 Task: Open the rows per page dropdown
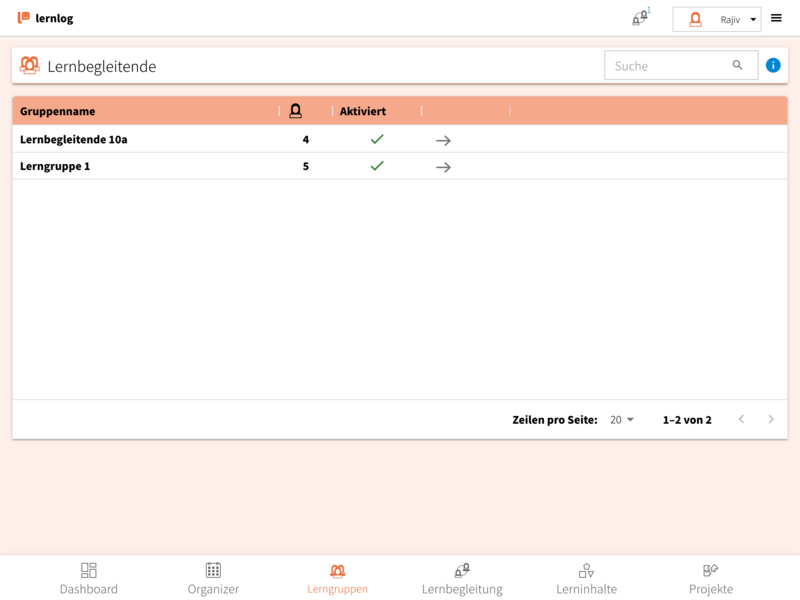(622, 420)
